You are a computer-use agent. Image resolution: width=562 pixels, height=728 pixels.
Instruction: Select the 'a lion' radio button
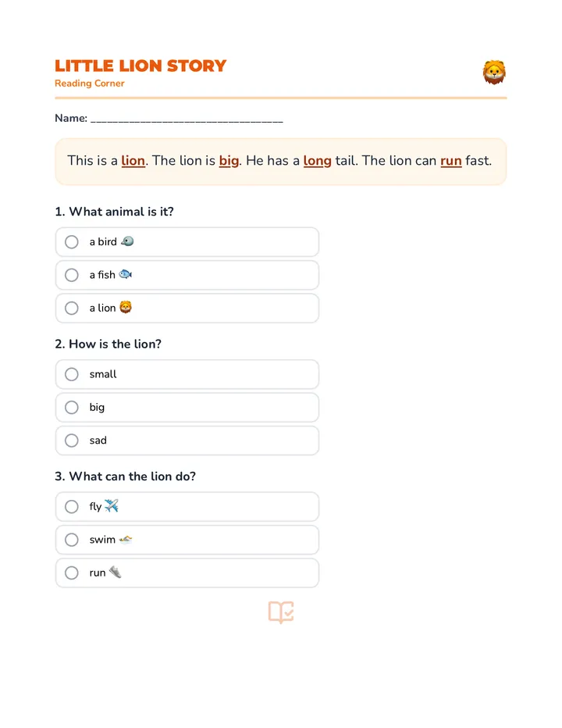(x=72, y=308)
